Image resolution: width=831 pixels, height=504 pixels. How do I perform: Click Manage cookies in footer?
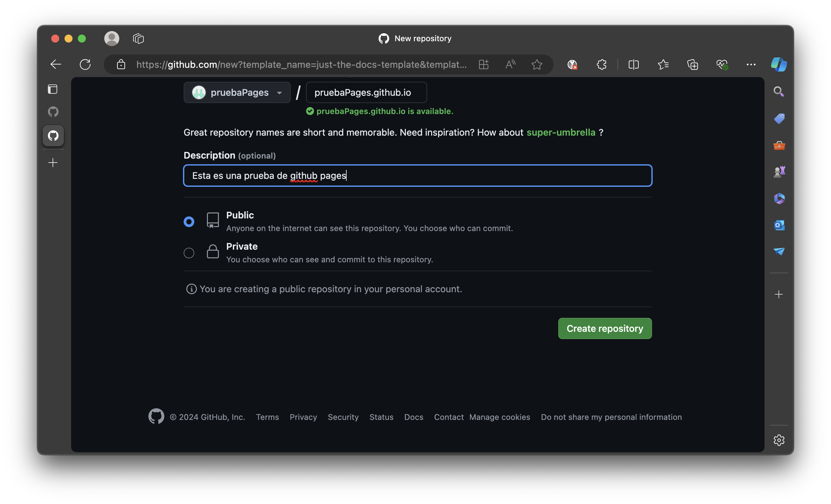[499, 417]
